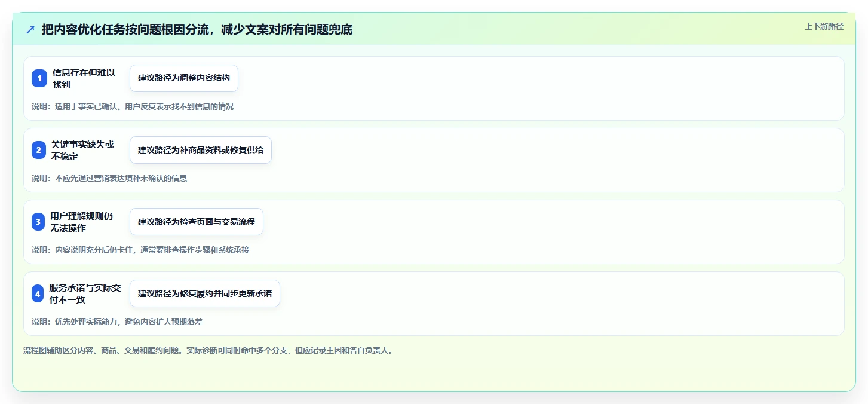The width and height of the screenshot is (868, 404).
Task: Click the arrow icon beside the card title
Action: (30, 29)
